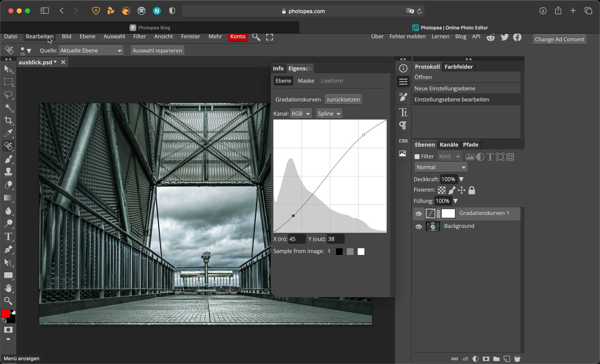Click the X (in) input field
The image size is (600, 364).
(x=296, y=239)
